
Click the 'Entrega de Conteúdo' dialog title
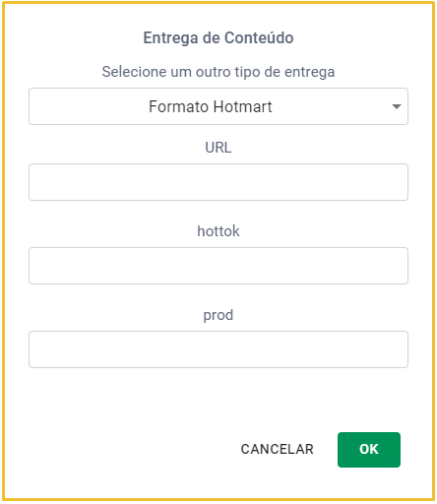click(218, 37)
